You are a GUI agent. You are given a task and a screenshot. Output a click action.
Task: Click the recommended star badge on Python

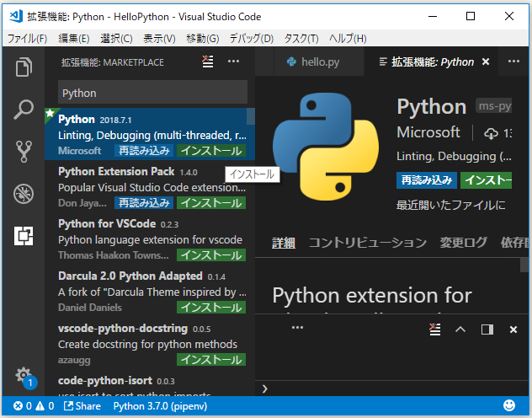coord(51,113)
